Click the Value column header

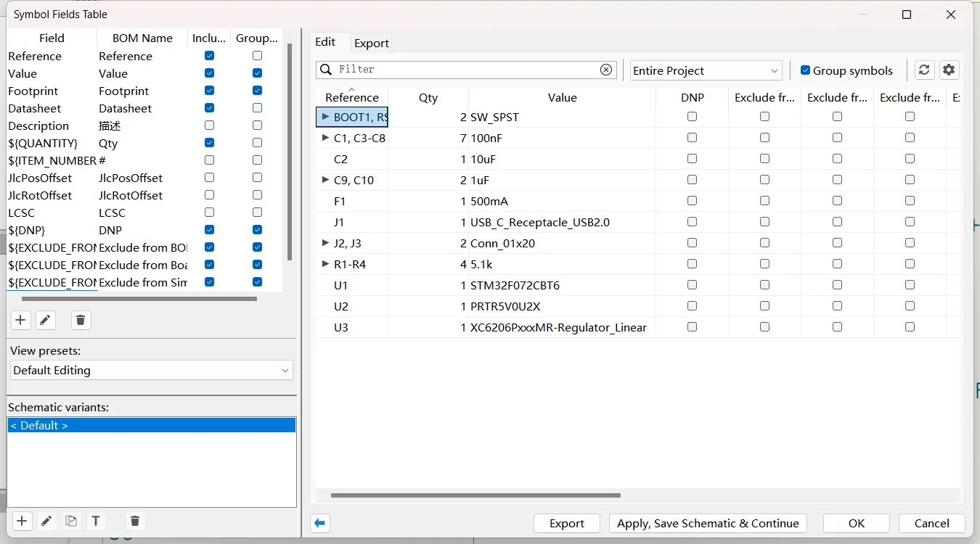click(562, 97)
